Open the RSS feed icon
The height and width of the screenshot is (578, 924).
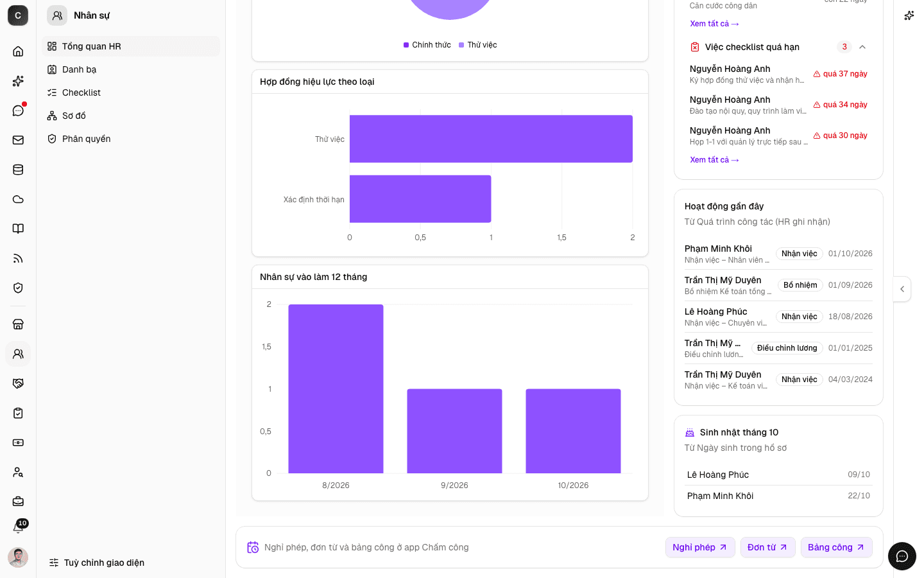point(18,258)
